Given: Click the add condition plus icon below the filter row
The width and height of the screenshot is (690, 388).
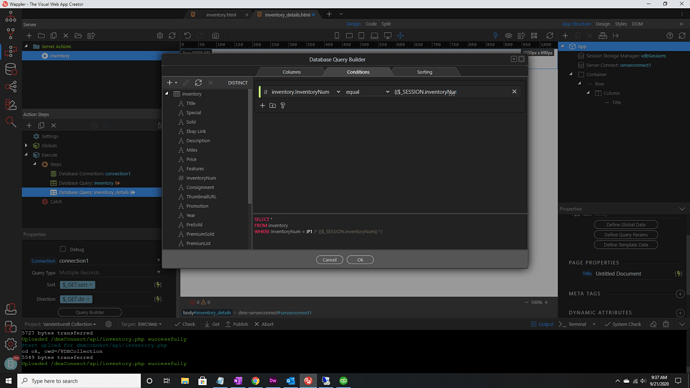Looking at the screenshot, I should (x=262, y=106).
